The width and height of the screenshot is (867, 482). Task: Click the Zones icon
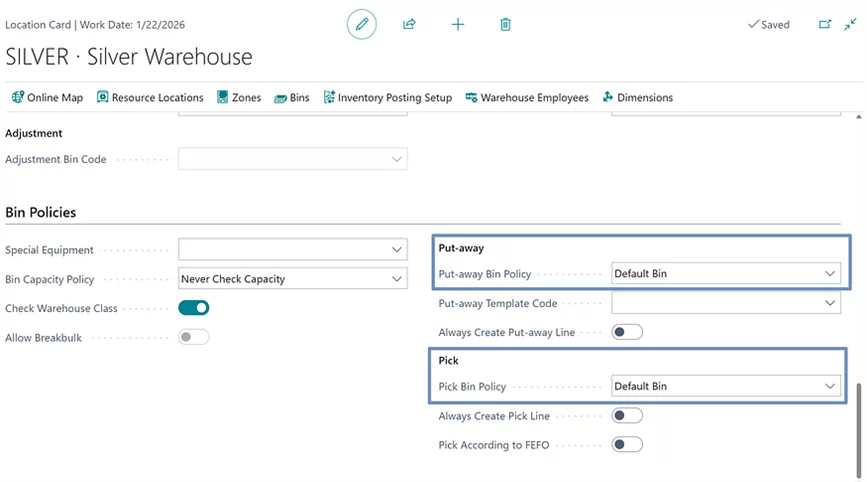pyautogui.click(x=222, y=97)
